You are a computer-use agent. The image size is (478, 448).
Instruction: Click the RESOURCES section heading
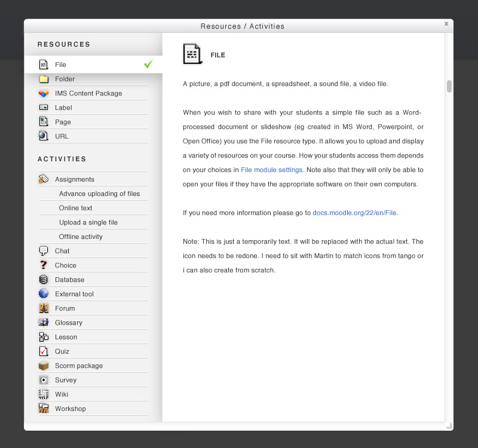[64, 44]
